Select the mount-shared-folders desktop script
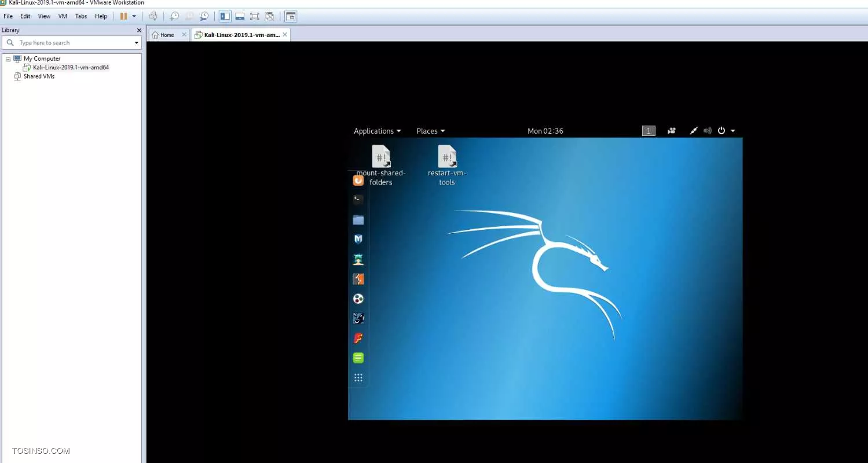The height and width of the screenshot is (463, 868). pos(381,166)
